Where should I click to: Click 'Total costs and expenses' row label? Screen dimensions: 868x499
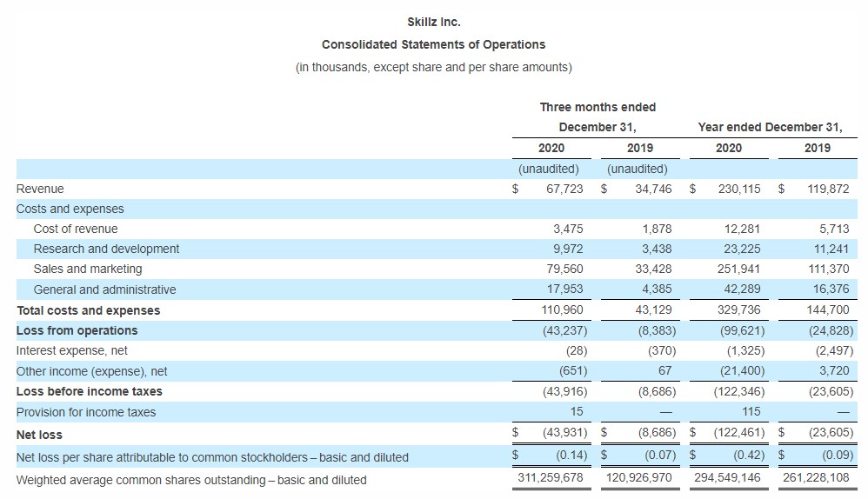[x=89, y=311]
